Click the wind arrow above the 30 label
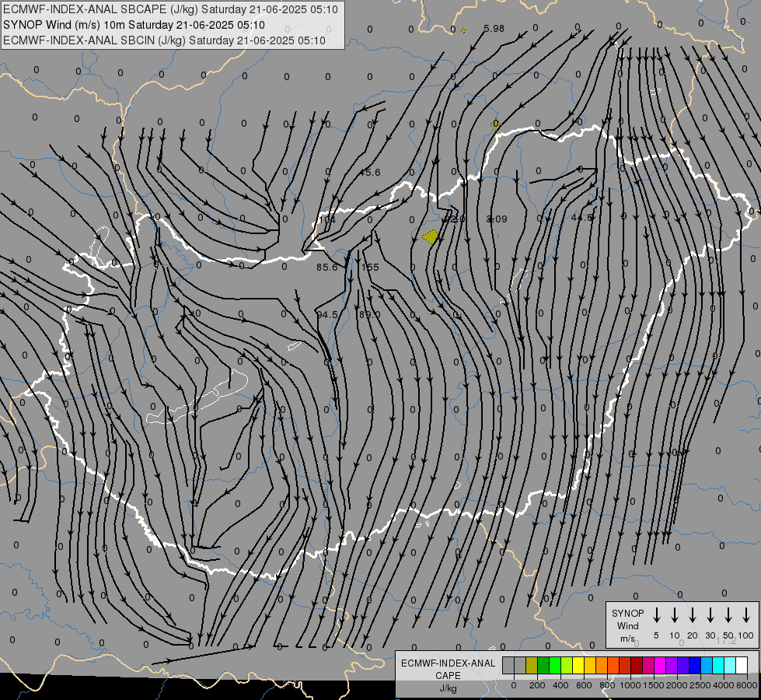 [710, 615]
